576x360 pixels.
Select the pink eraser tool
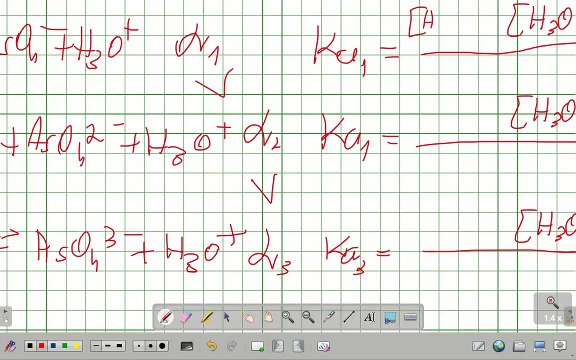pos(186,317)
